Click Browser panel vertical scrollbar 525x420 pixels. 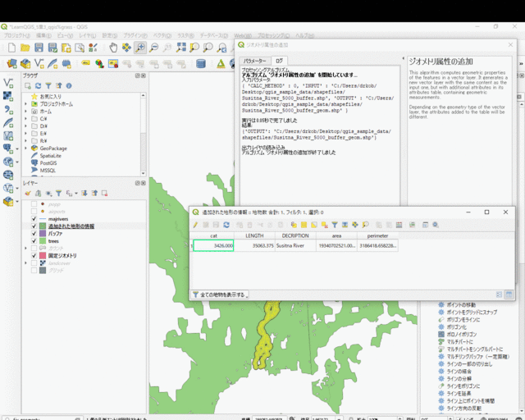coord(144,134)
